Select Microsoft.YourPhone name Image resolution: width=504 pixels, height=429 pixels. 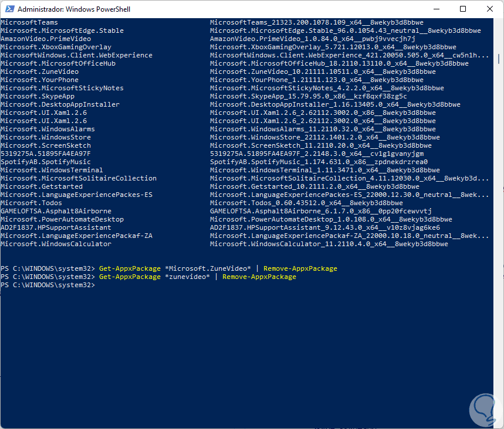tap(39, 80)
